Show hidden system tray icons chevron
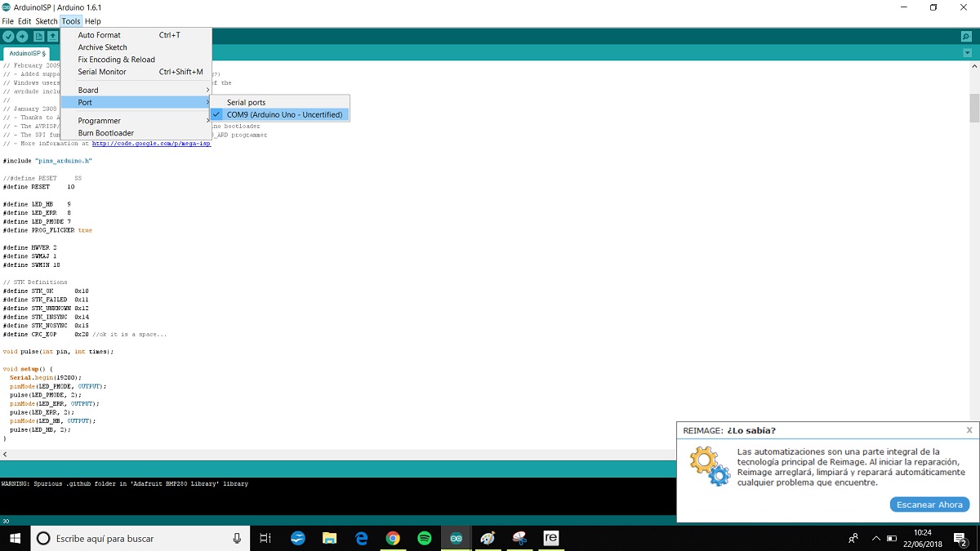980x551 pixels. click(x=875, y=538)
